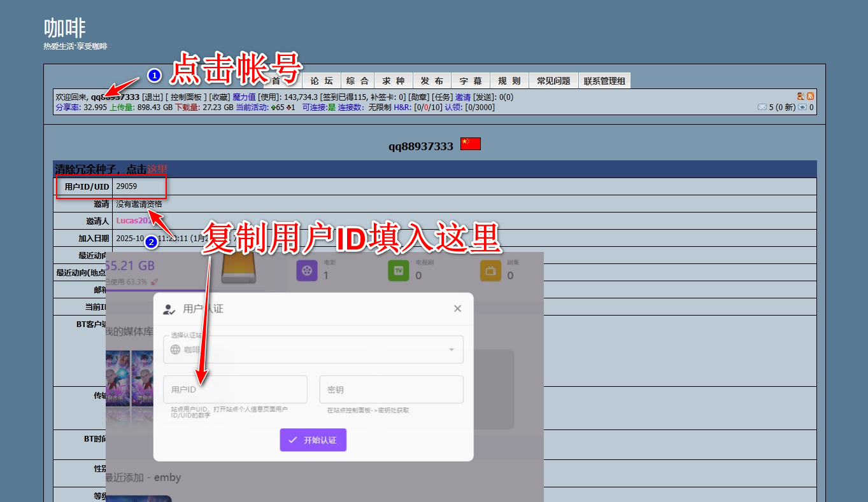The height and width of the screenshot is (502, 868).
Task: Open the sent messages box icon
Action: [x=802, y=108]
